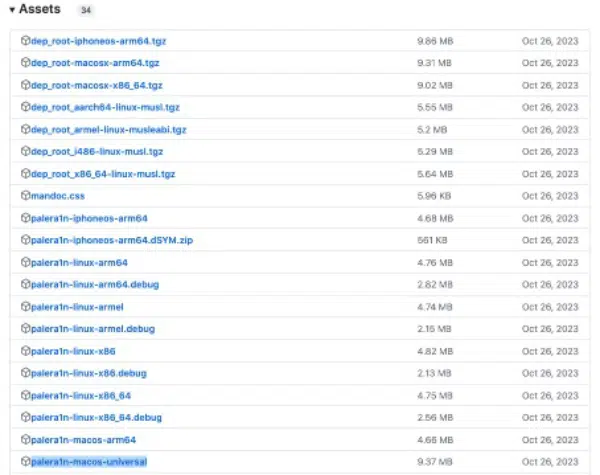Download palera1n-linux-x86_64.debug file

tap(96, 417)
